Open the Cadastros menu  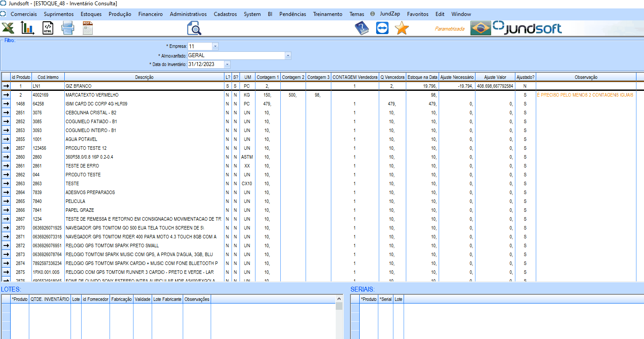click(x=225, y=14)
